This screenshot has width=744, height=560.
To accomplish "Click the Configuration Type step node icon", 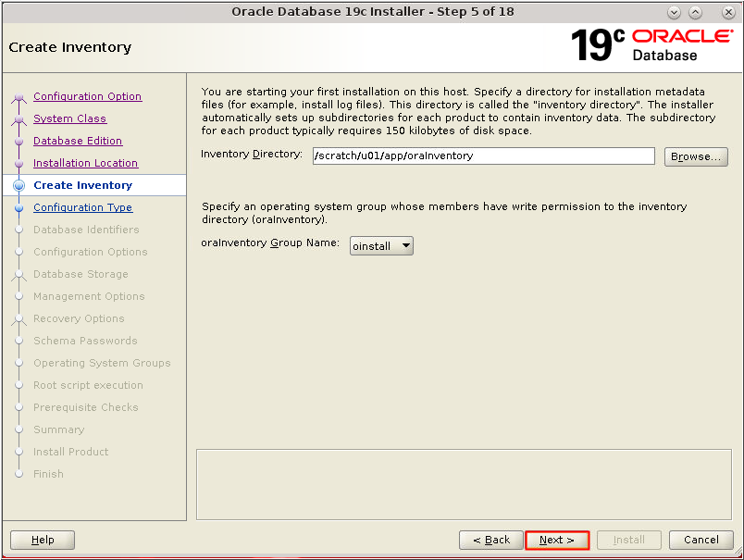I will [20, 207].
